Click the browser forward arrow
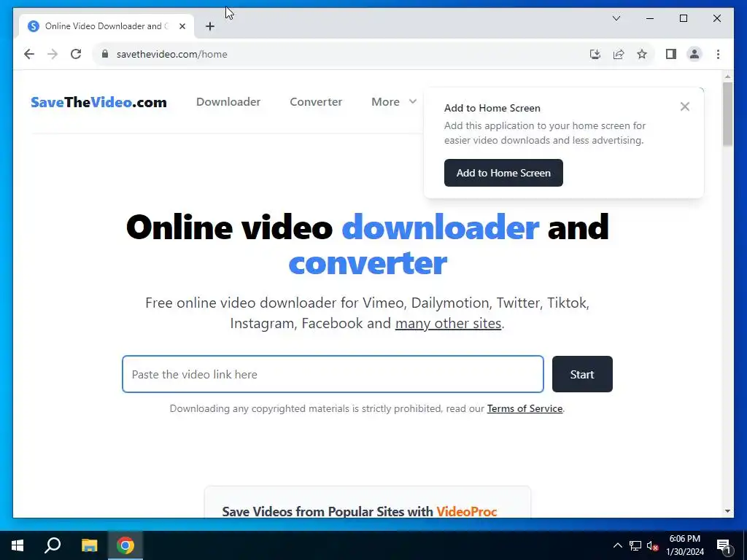The width and height of the screenshot is (747, 560). tap(53, 54)
